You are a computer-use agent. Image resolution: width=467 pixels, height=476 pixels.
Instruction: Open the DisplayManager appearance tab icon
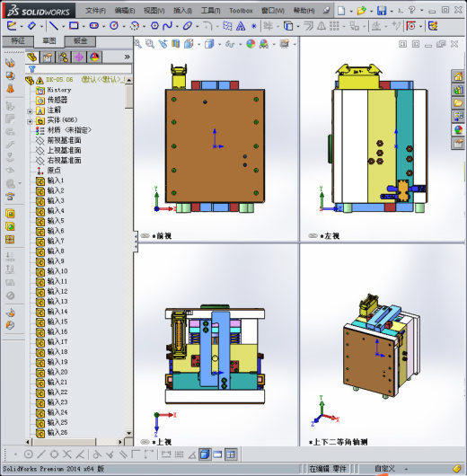pyautogui.click(x=94, y=57)
